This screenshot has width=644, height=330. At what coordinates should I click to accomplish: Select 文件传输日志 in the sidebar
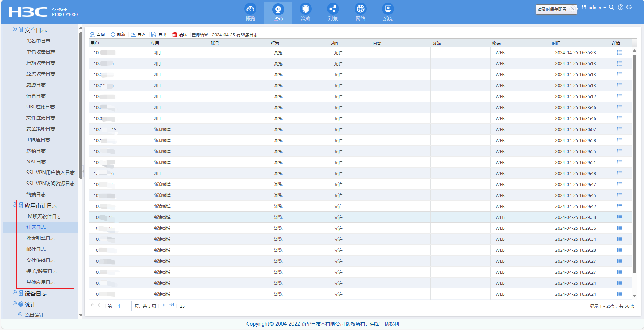click(41, 260)
